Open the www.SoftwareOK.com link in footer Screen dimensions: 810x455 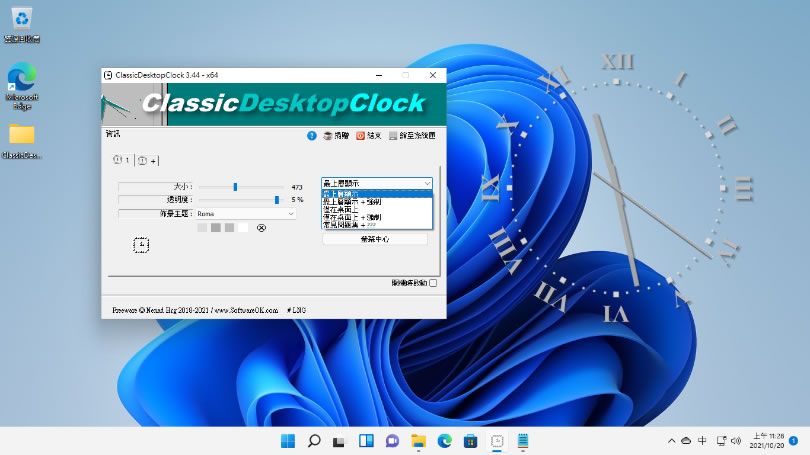pyautogui.click(x=246, y=310)
